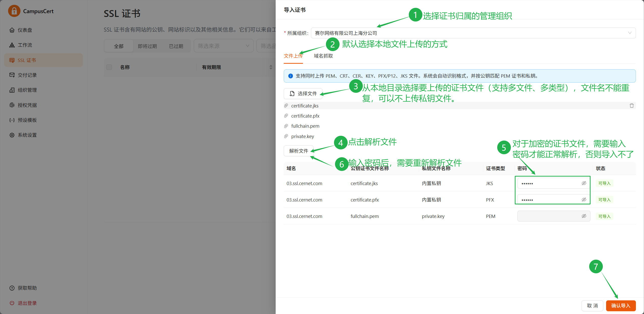The image size is (644, 314).
Task: Click private.key cell in results table
Action: [x=433, y=216]
